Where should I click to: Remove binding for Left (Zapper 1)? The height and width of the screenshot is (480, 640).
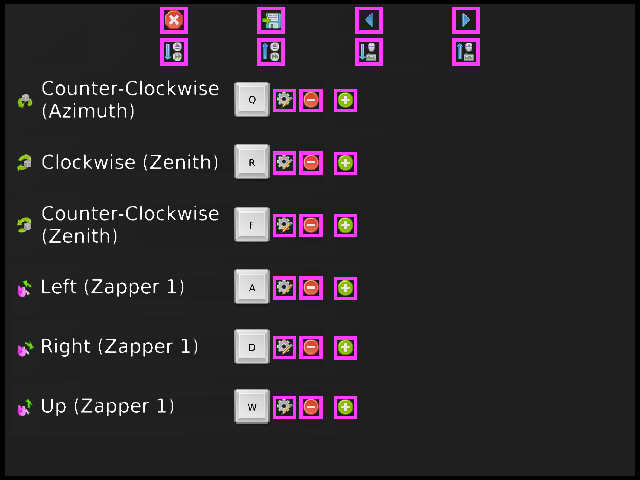click(x=311, y=288)
